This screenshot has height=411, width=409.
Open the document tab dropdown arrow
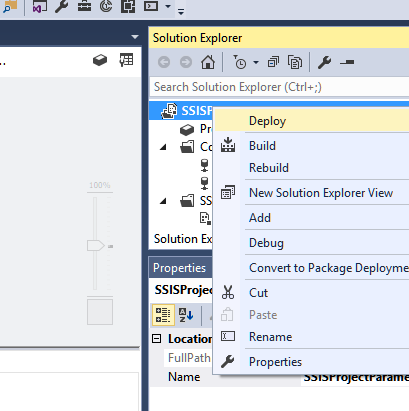pos(135,37)
